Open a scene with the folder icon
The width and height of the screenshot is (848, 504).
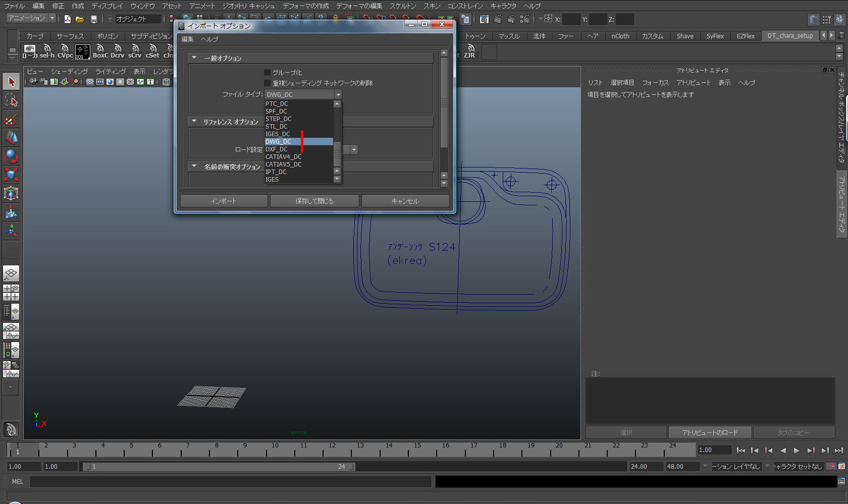80,19
